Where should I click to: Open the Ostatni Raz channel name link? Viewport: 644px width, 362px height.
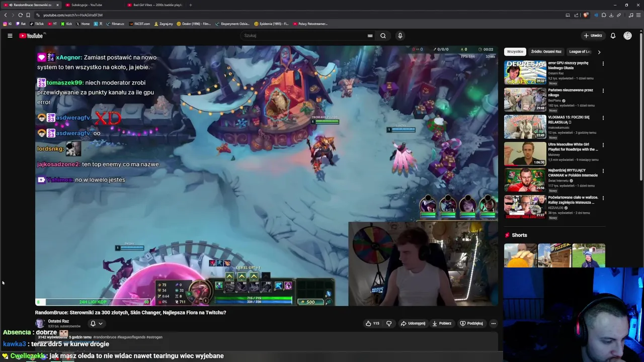click(58, 321)
